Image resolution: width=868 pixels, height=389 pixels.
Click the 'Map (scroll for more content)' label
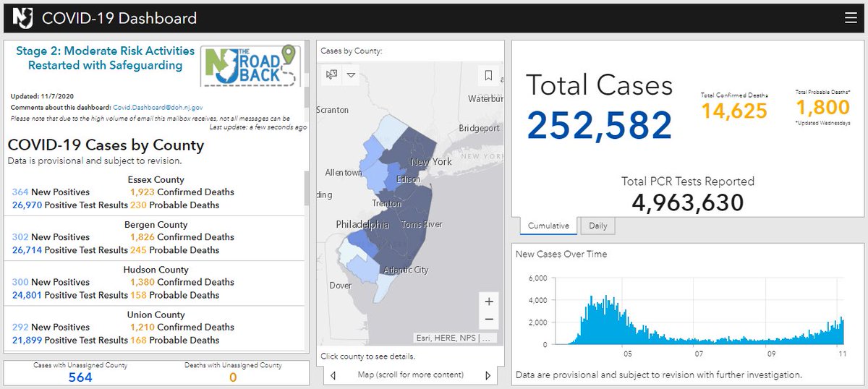click(410, 375)
